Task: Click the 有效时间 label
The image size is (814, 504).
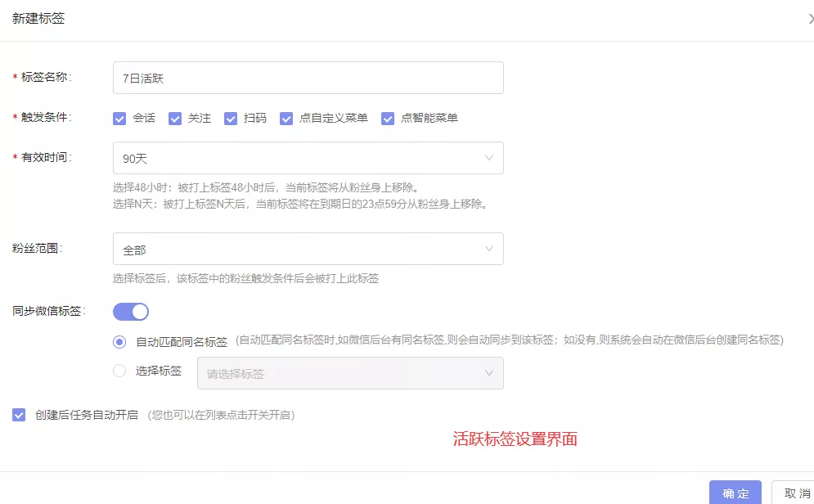Action: click(45, 157)
